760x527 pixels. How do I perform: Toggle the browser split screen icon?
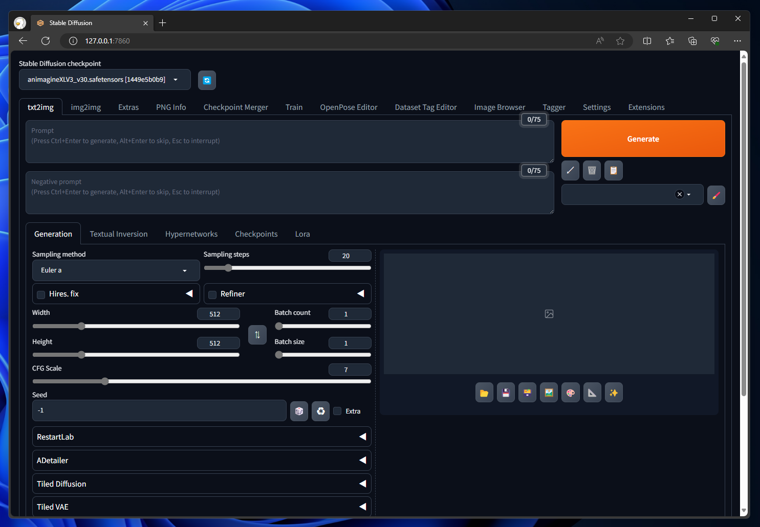tap(647, 41)
